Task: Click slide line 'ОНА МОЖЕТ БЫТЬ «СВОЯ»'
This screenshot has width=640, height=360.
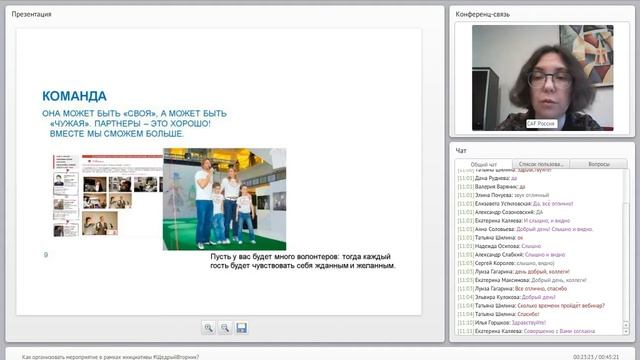Action: pos(100,113)
